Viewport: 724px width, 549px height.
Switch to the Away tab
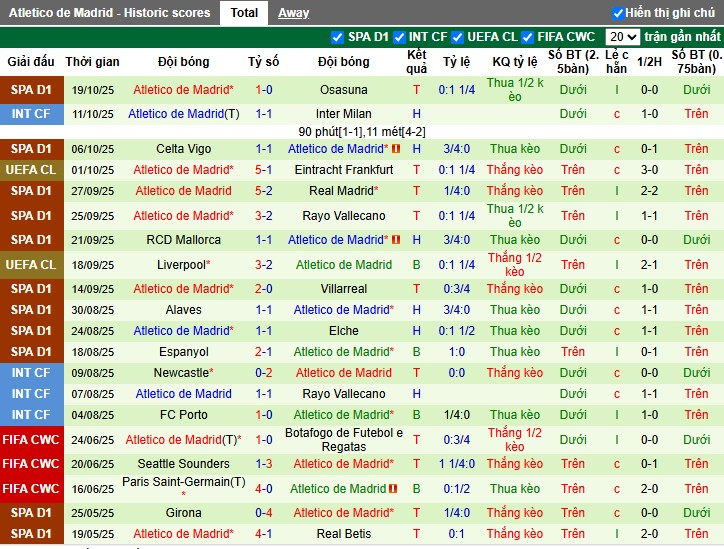[294, 13]
